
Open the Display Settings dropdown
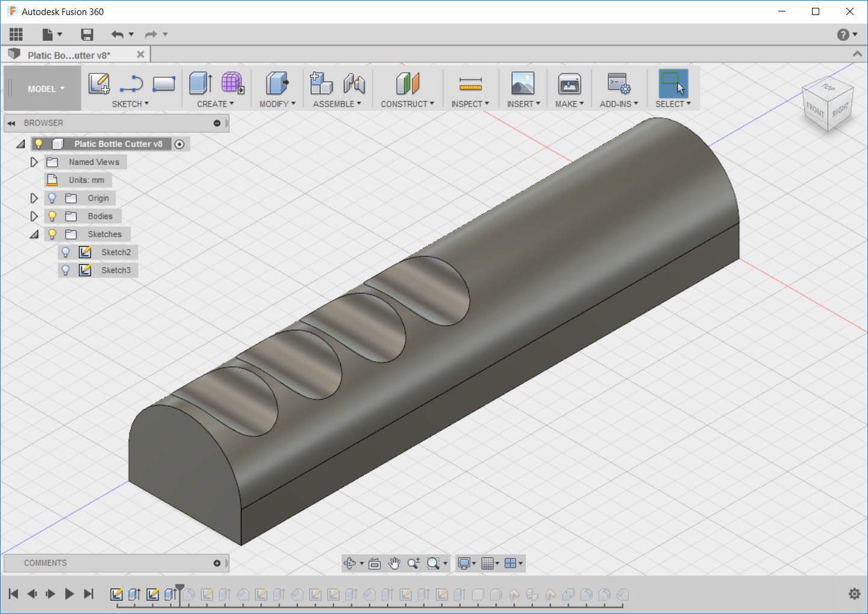467,563
